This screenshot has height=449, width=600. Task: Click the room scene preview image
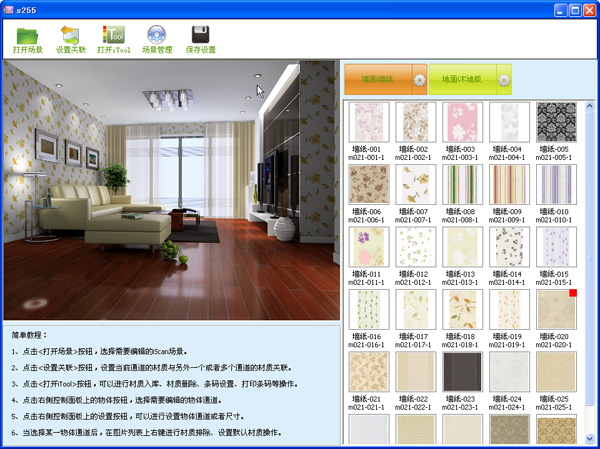(x=171, y=190)
